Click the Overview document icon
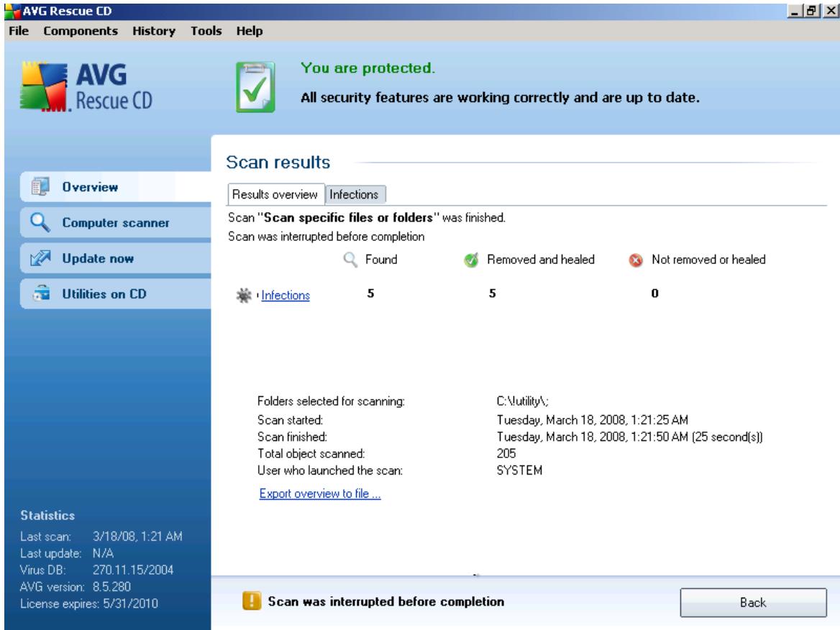This screenshot has width=840, height=630. (40, 186)
